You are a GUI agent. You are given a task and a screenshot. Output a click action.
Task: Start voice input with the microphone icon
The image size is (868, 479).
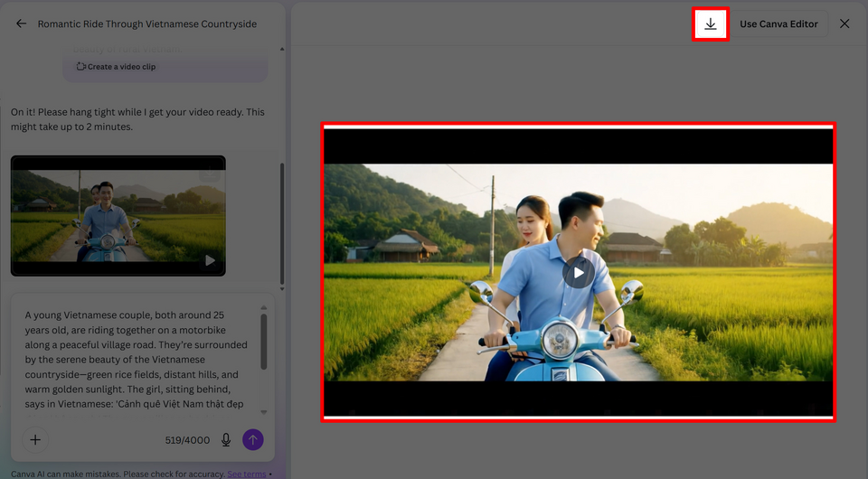point(226,440)
